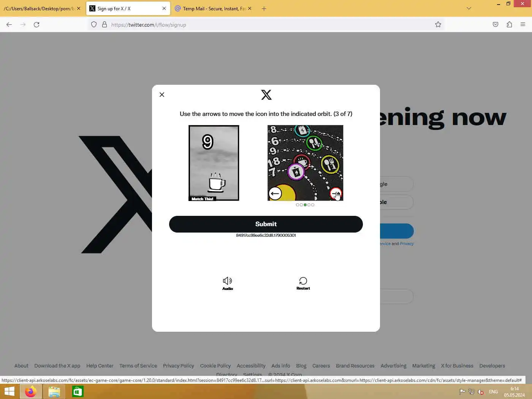Click the X logo atop the dialog
The width and height of the screenshot is (532, 399).
[266, 95]
